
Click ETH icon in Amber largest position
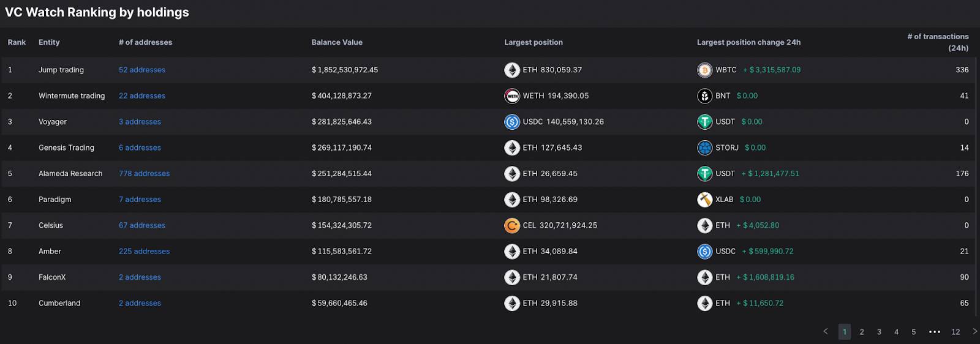[512, 252]
